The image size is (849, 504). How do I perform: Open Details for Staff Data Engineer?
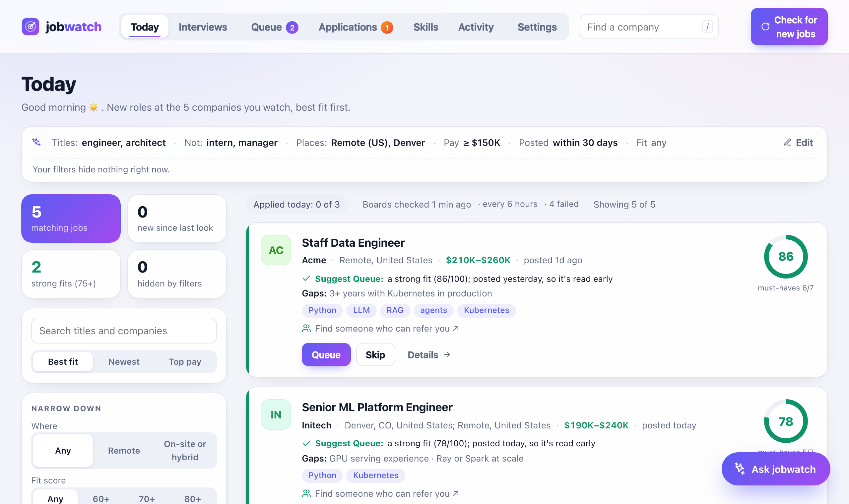[x=429, y=354]
